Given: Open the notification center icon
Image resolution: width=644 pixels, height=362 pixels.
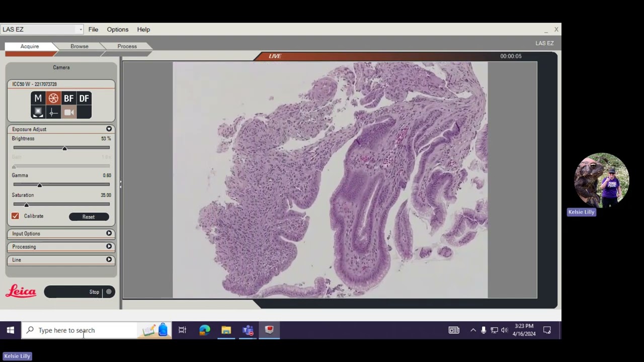Looking at the screenshot, I should (x=547, y=330).
